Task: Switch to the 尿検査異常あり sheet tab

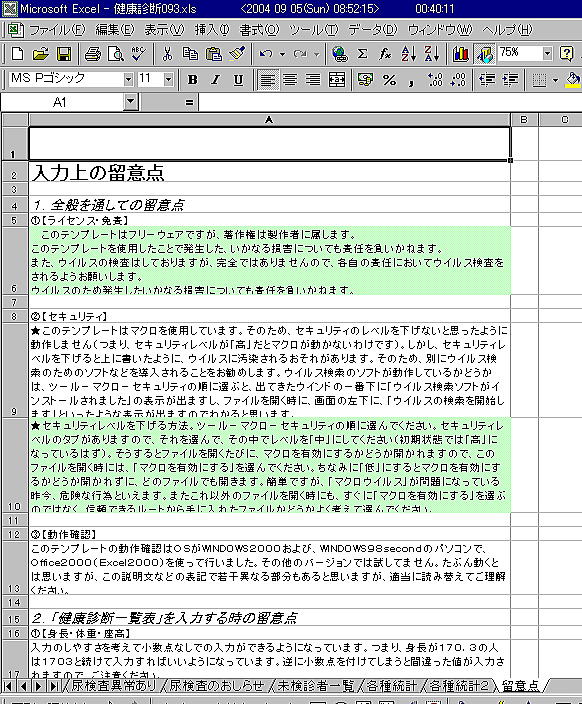Action: [114, 686]
